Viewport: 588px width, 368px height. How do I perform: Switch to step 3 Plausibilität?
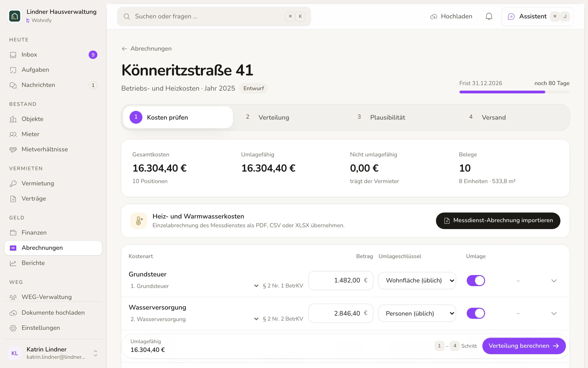point(401,117)
